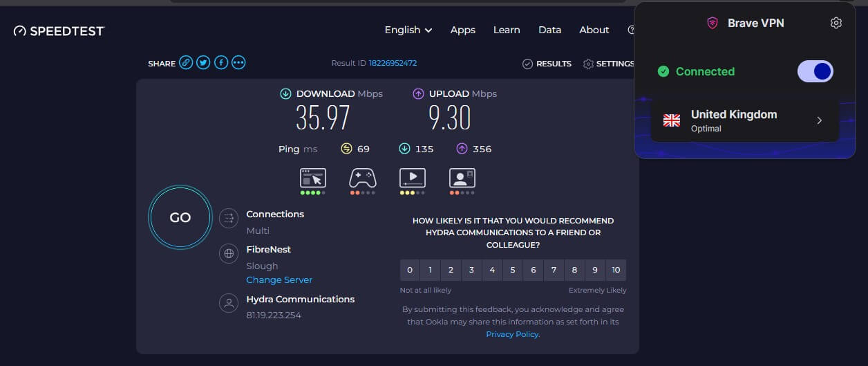Click the Hydra Communications user icon

tap(228, 303)
